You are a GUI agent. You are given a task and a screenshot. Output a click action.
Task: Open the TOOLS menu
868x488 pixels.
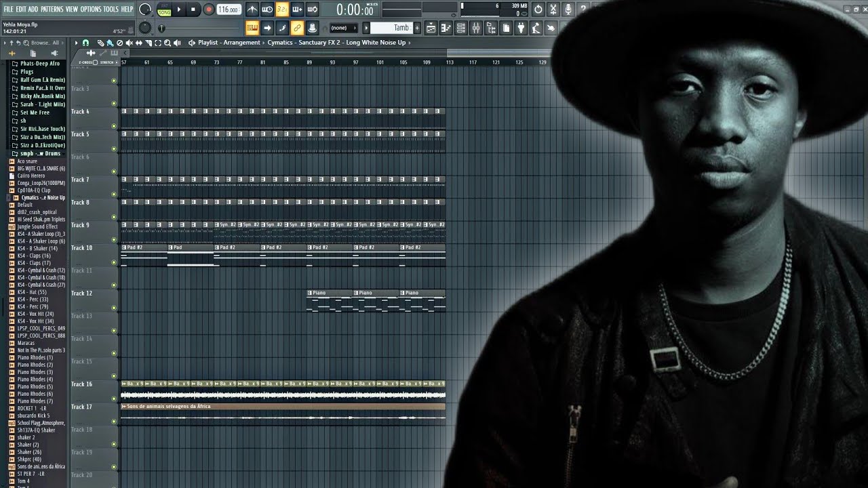110,9
